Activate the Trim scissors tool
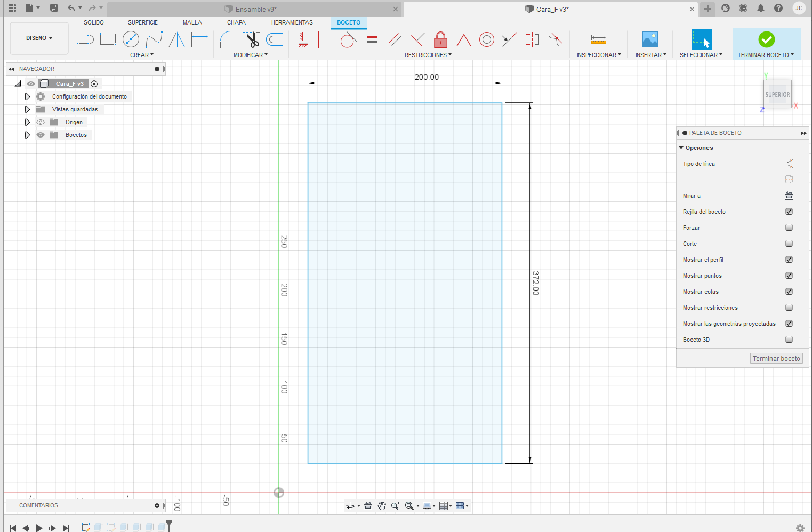The width and height of the screenshot is (812, 532). 252,39
